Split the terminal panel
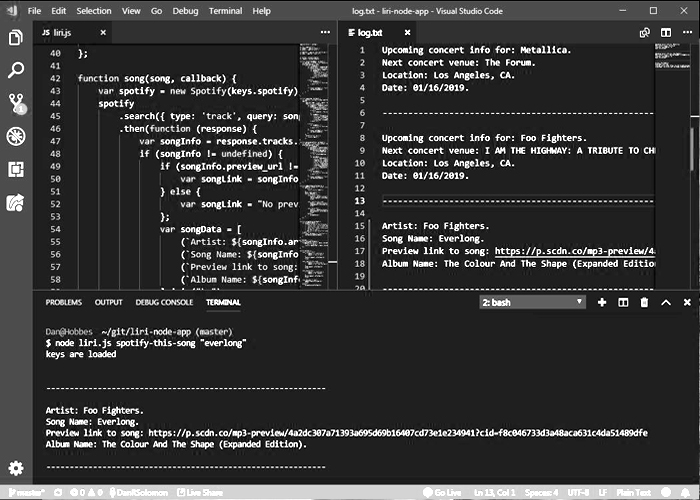 (623, 302)
